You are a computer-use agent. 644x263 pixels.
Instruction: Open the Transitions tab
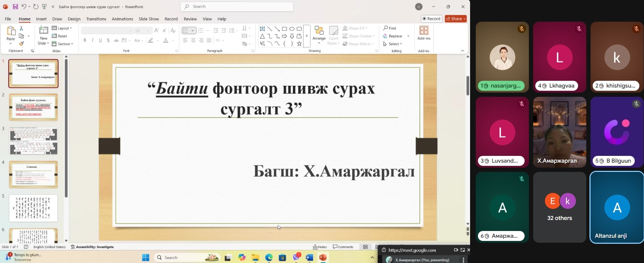[x=96, y=19]
